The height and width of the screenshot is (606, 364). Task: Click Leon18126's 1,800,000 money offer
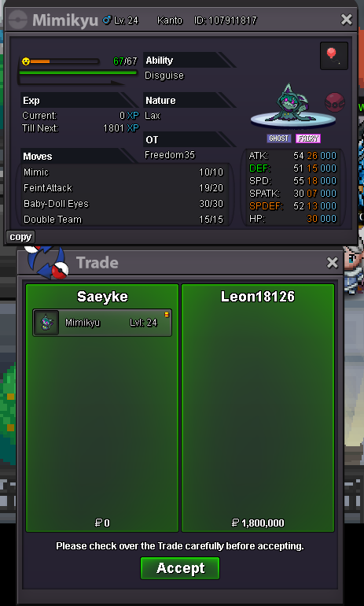[258, 523]
